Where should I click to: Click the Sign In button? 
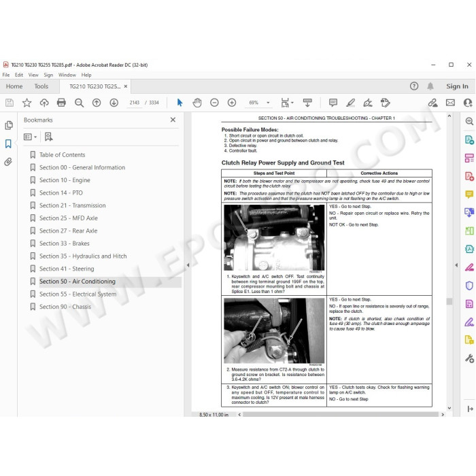click(x=457, y=86)
